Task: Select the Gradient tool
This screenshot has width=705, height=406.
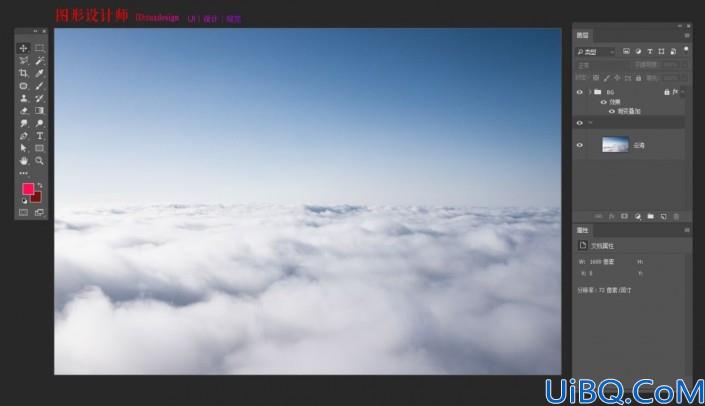Action: (40, 111)
